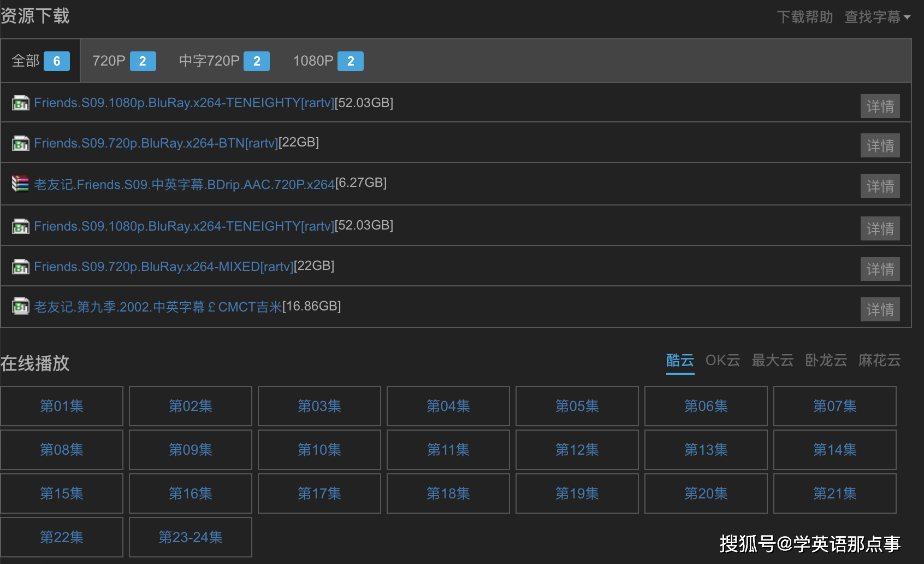Select the 最大云 playback source
Viewport: 924px width, 564px height.
(772, 361)
